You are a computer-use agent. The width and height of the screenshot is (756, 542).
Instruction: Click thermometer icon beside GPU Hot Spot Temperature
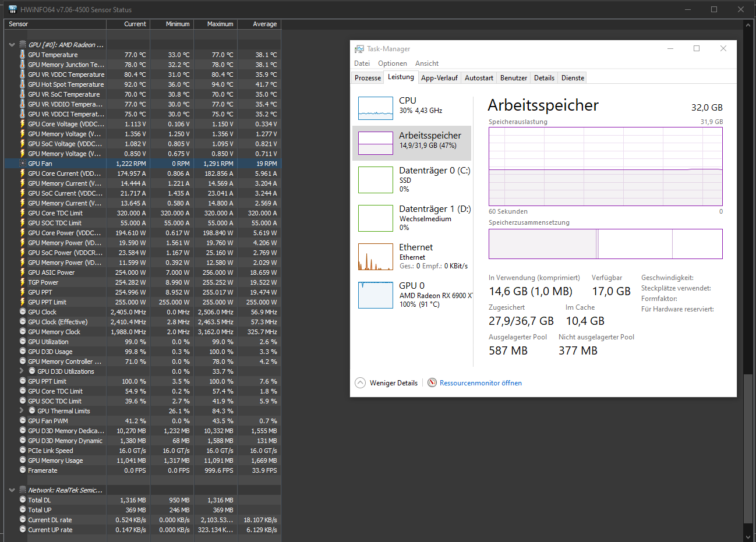23,84
